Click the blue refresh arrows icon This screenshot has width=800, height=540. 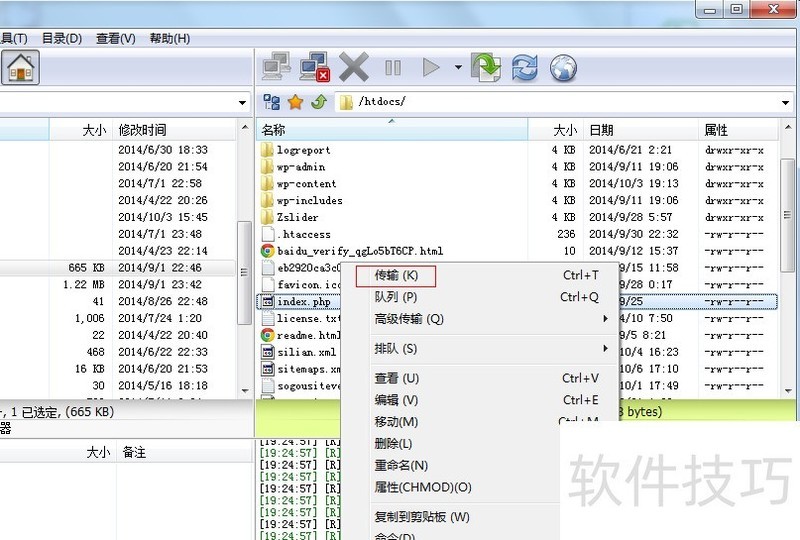click(x=524, y=68)
